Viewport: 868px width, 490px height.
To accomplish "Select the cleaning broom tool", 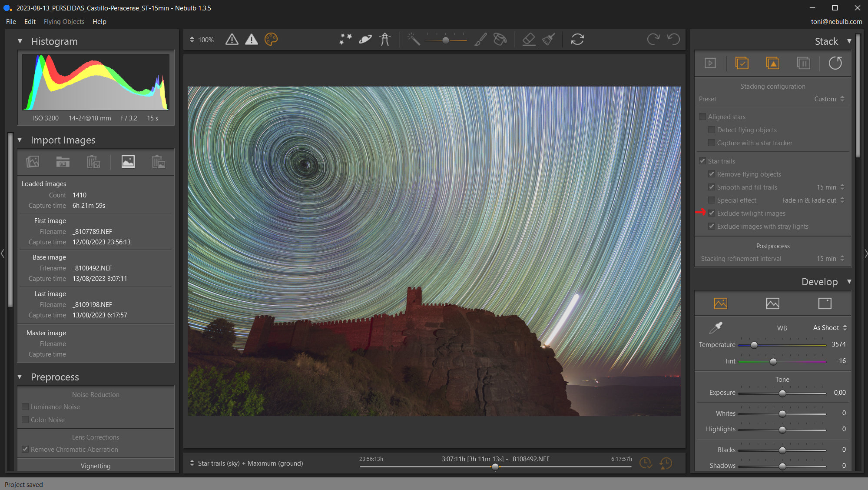I will [549, 40].
